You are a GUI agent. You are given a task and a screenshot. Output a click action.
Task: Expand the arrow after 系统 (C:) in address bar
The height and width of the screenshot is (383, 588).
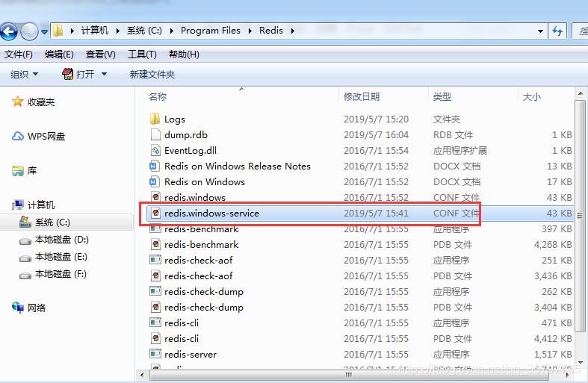171,31
